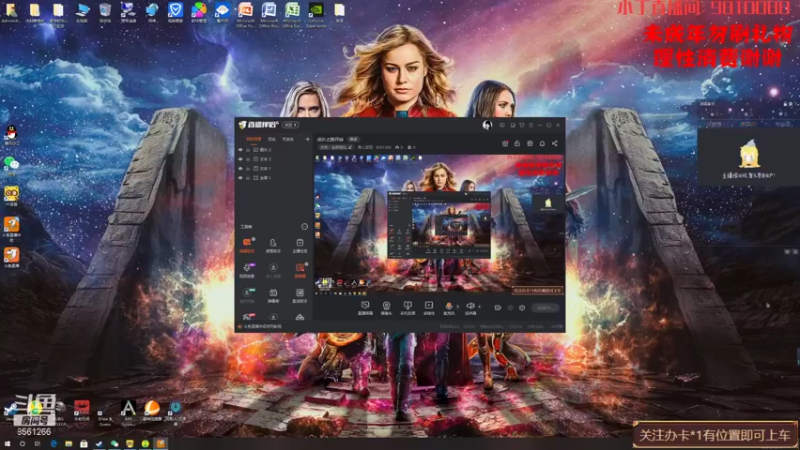
Task: Toggle eye icon of the topmost source row
Action: point(240,150)
